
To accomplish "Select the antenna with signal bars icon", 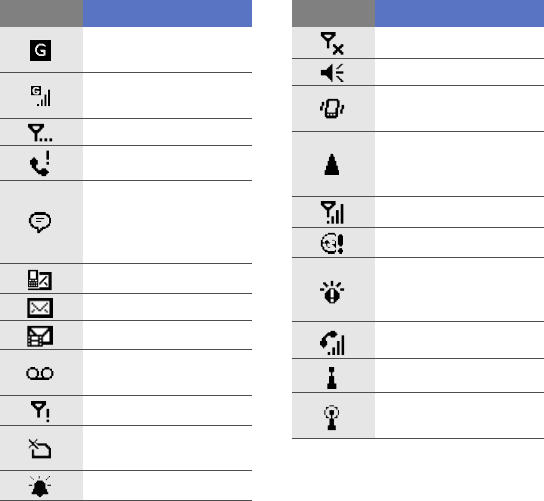I will [332, 212].
